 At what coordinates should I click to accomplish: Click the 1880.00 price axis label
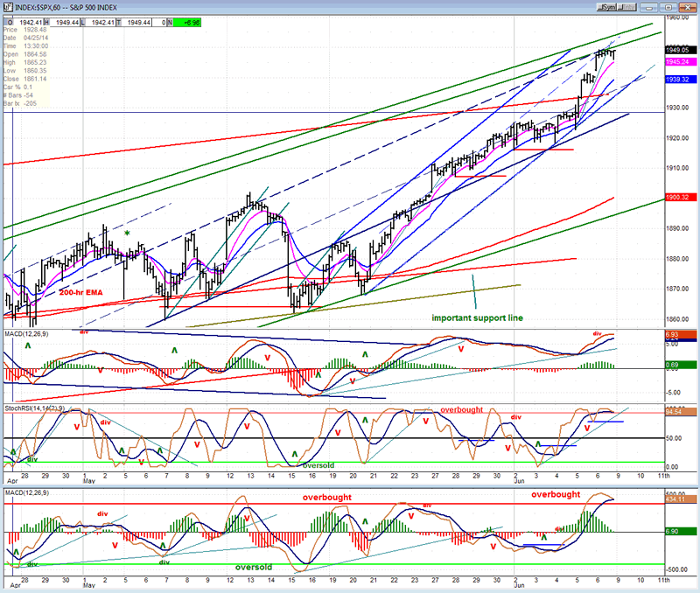677,259
